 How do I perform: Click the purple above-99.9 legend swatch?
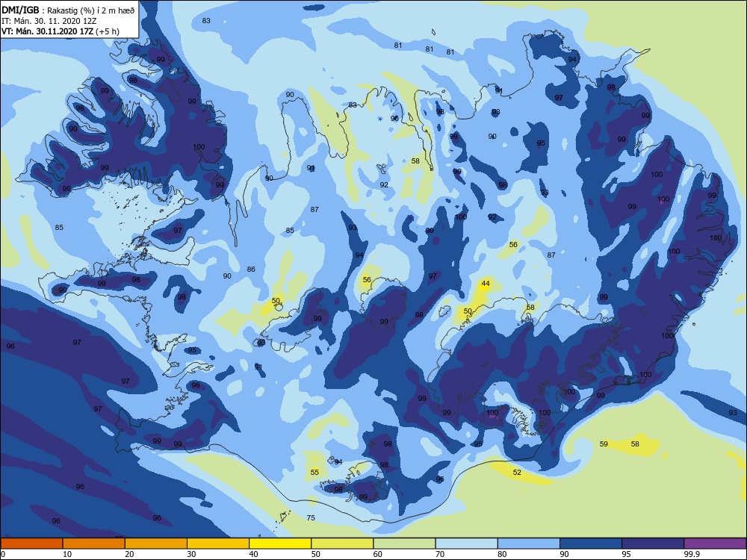(x=715, y=544)
